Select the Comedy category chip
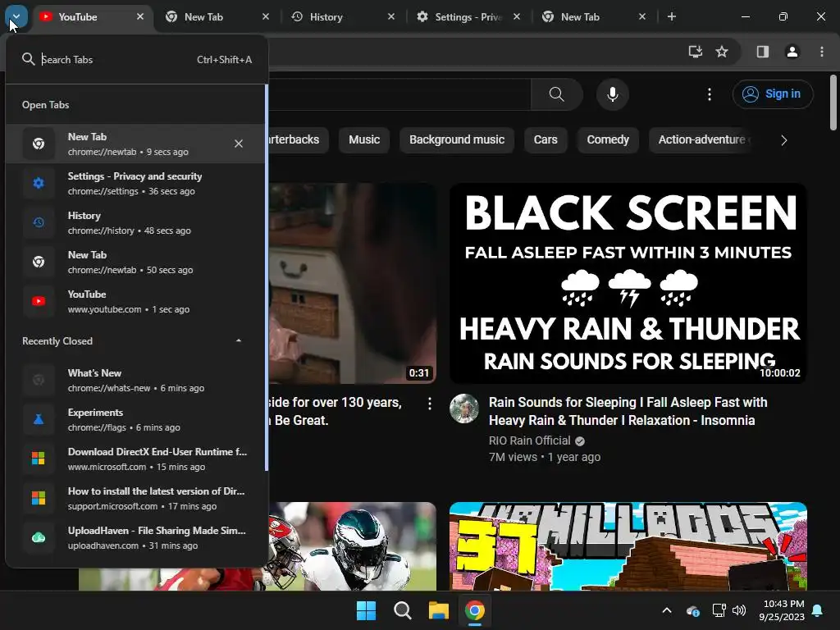The image size is (840, 630). 608,139
